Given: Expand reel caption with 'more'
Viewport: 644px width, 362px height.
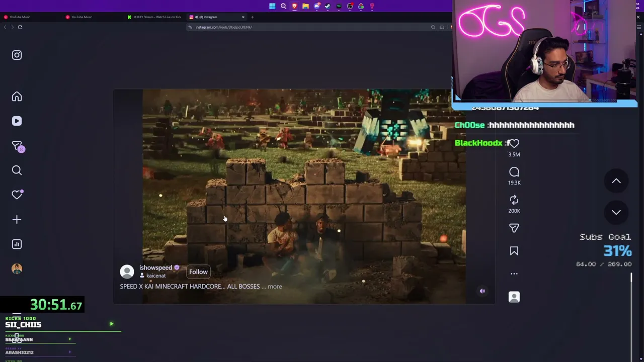Looking at the screenshot, I should pos(275,287).
